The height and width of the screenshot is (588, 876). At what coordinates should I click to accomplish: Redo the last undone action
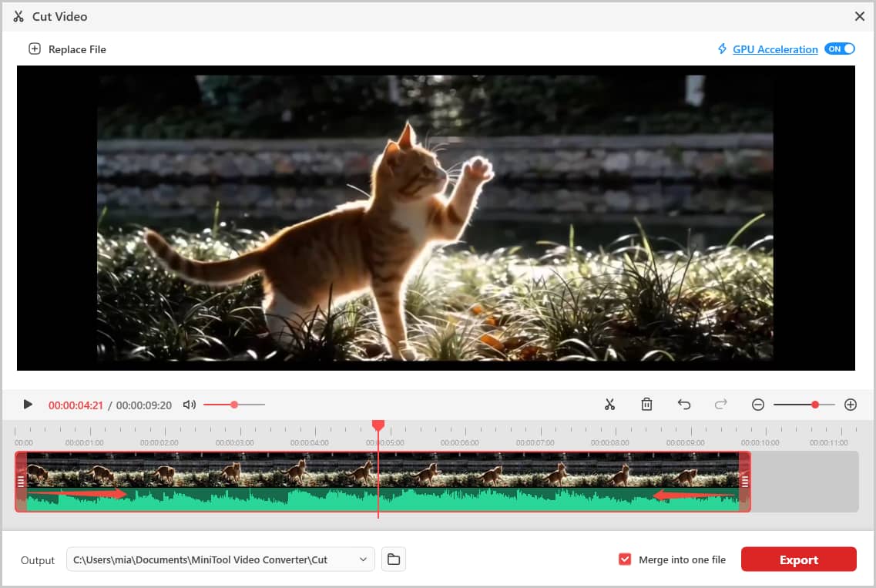pyautogui.click(x=720, y=404)
